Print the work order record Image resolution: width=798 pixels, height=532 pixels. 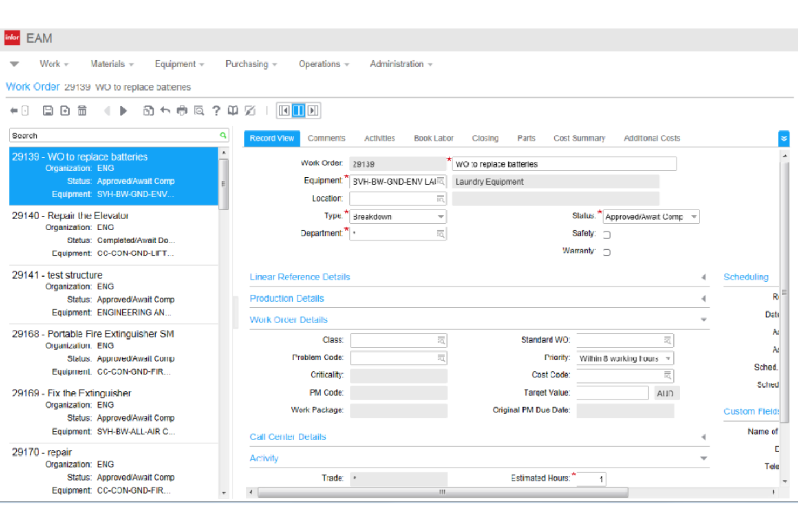tap(182, 110)
